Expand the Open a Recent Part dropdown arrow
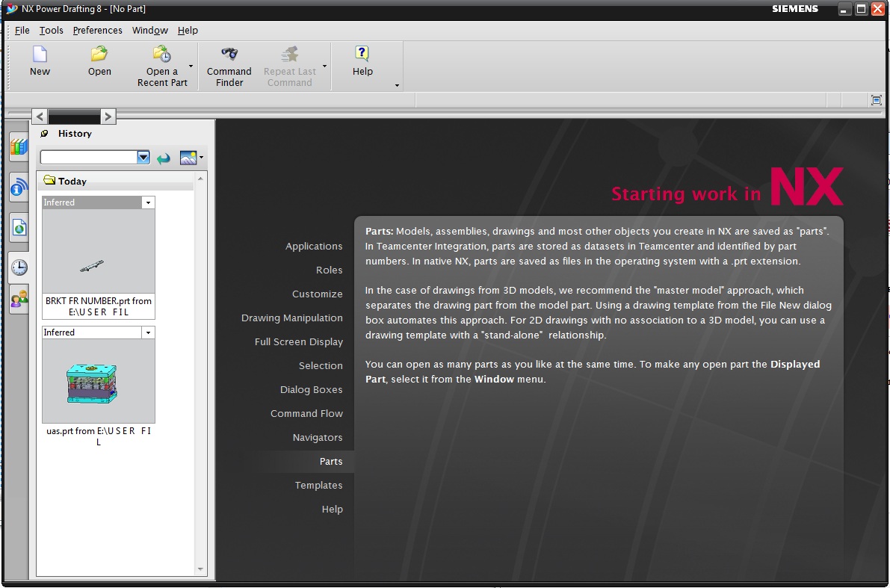The width and height of the screenshot is (890, 588). click(191, 66)
